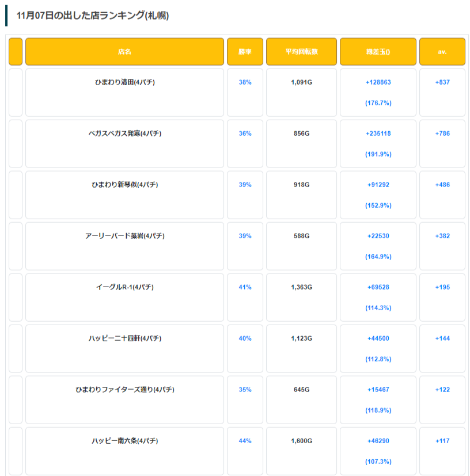Select the store ハッピー南六条(4パチ)
Screen dimensions: 470x476
(125, 441)
